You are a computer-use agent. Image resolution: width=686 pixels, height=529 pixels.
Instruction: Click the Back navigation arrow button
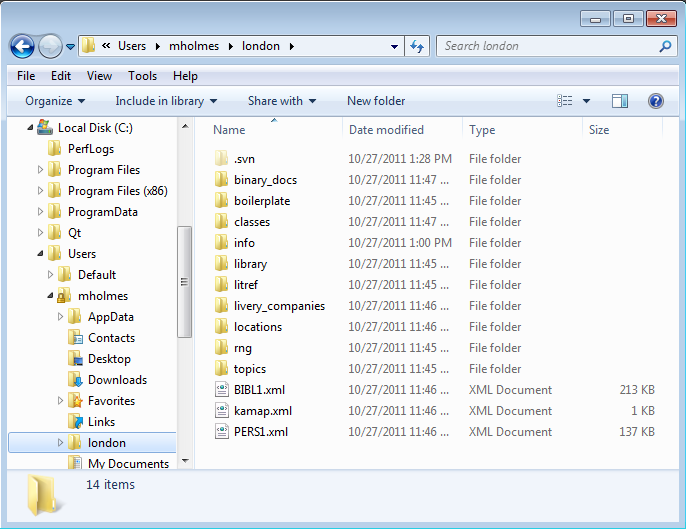pos(22,46)
